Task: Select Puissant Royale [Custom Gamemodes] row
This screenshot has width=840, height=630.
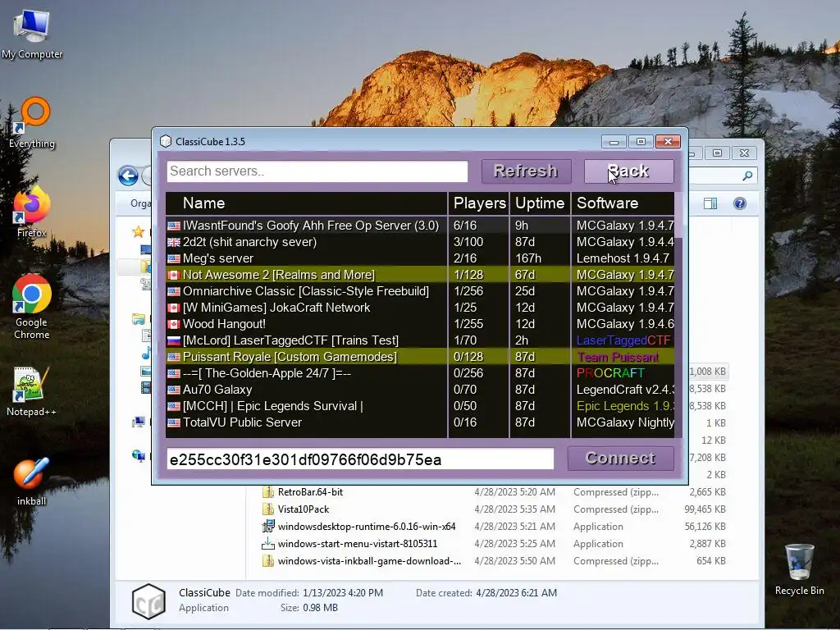Action: tap(420, 357)
